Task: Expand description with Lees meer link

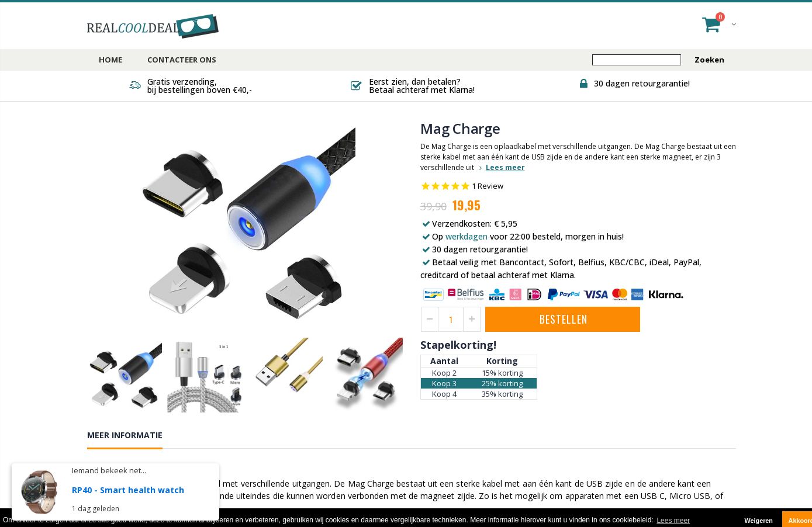Action: click(505, 167)
